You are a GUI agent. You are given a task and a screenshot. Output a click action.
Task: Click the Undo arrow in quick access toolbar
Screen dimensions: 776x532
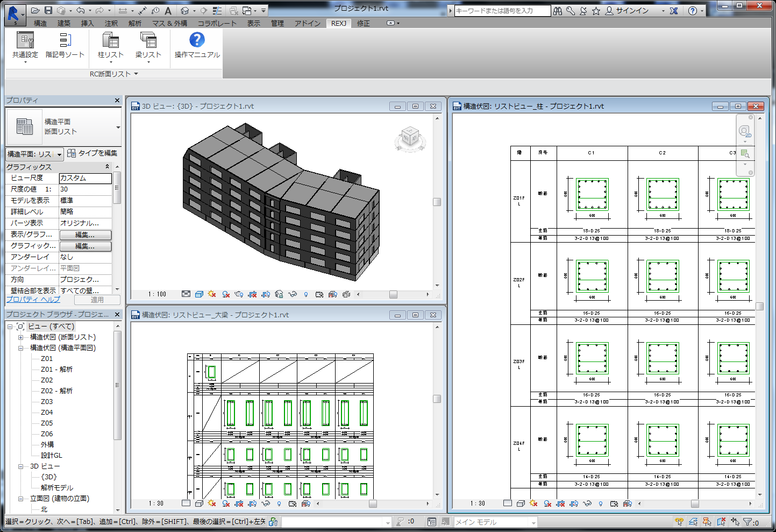81,11
